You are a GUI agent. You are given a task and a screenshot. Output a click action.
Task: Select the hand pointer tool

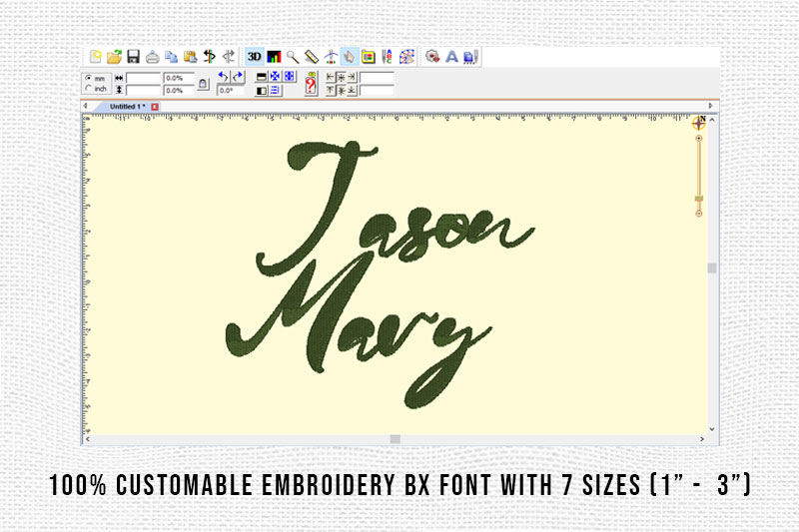tap(350, 57)
